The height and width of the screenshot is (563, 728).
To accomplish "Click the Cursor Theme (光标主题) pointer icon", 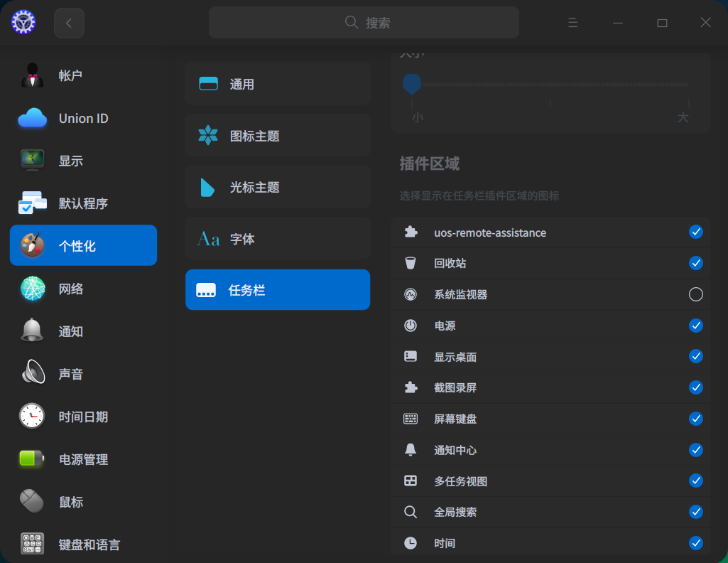I will [x=207, y=187].
